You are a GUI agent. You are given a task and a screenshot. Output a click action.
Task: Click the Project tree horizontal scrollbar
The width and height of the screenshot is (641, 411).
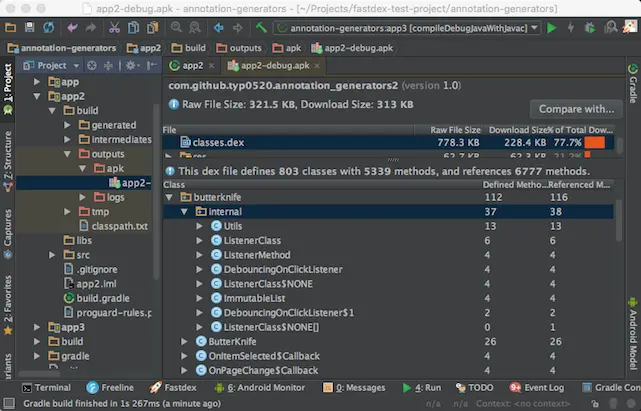point(39,373)
